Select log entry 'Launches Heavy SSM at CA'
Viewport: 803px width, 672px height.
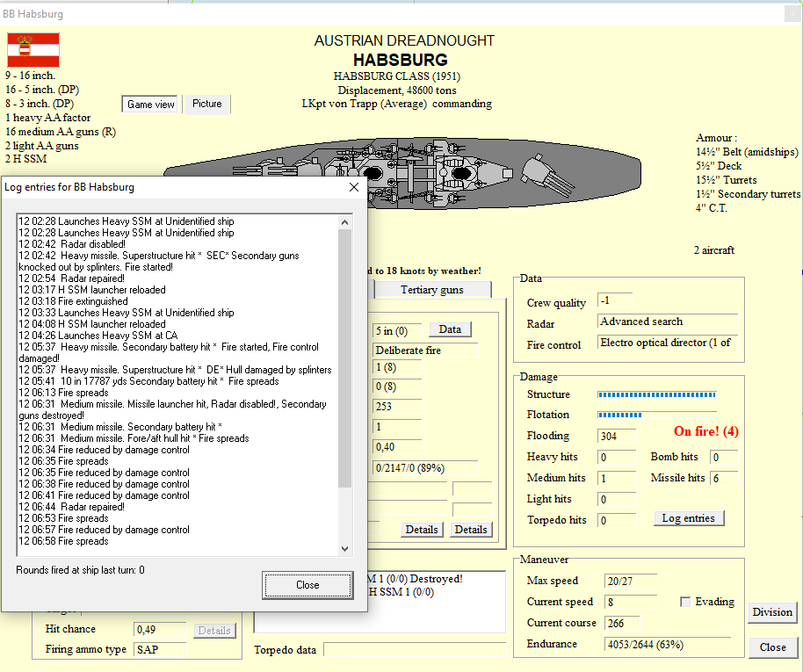tap(98, 336)
